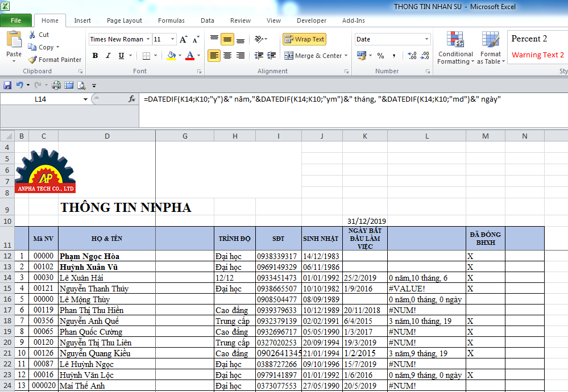Viewport: 568px width, 392px height.
Task: Click Increase Decimal button
Action: coord(412,56)
